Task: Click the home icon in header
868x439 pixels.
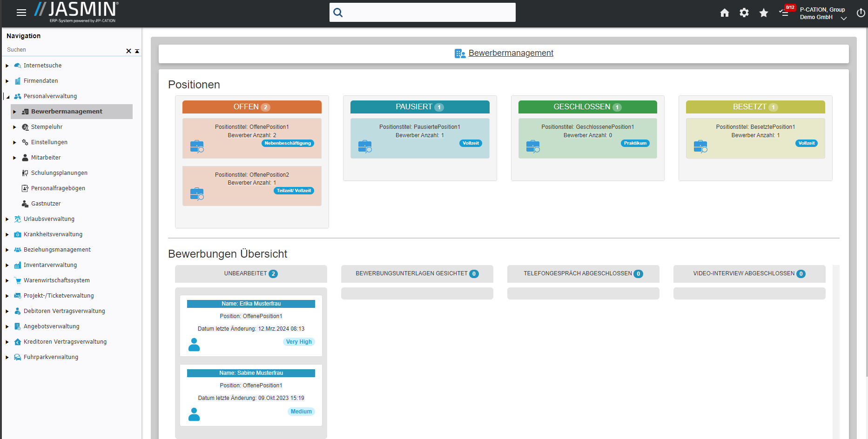Action: tap(724, 13)
